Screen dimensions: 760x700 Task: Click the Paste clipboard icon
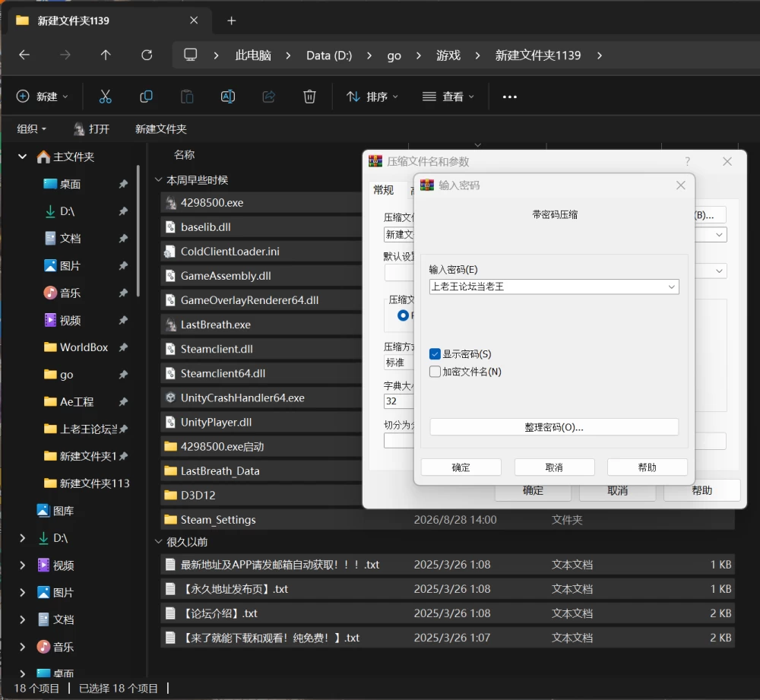187,97
